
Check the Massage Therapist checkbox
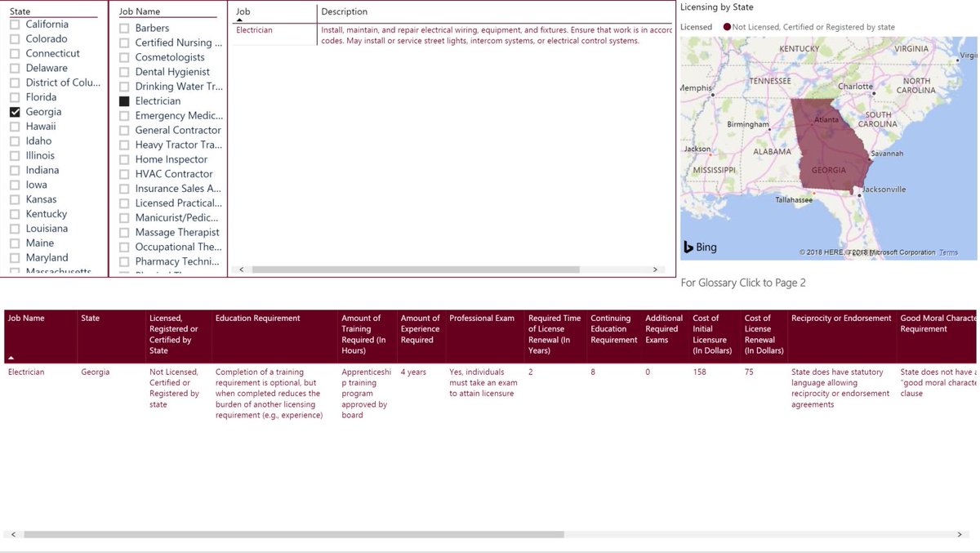coord(124,233)
